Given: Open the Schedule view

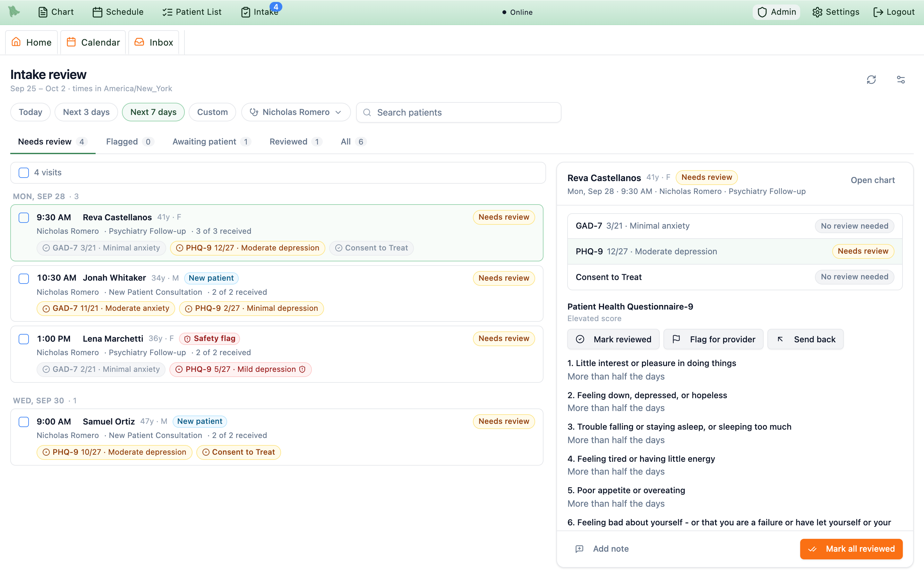Looking at the screenshot, I should (118, 12).
